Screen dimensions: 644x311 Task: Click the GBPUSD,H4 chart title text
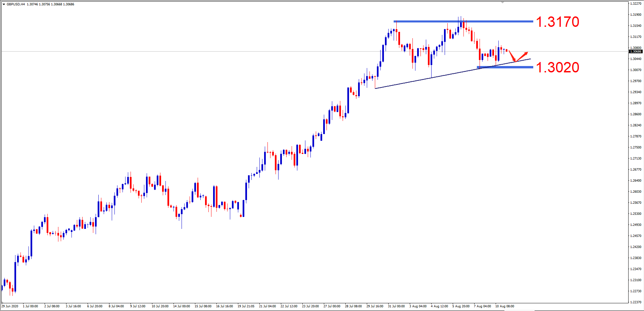coord(16,4)
